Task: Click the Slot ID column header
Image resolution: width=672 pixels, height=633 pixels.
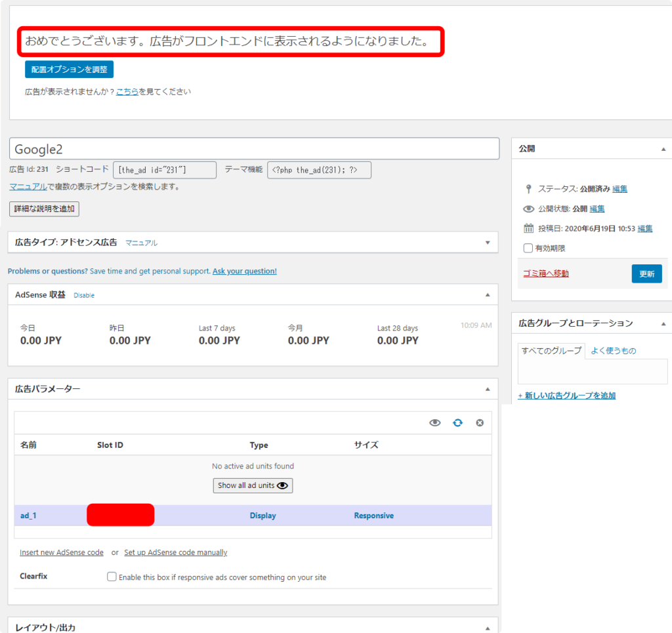Action: pyautogui.click(x=110, y=445)
